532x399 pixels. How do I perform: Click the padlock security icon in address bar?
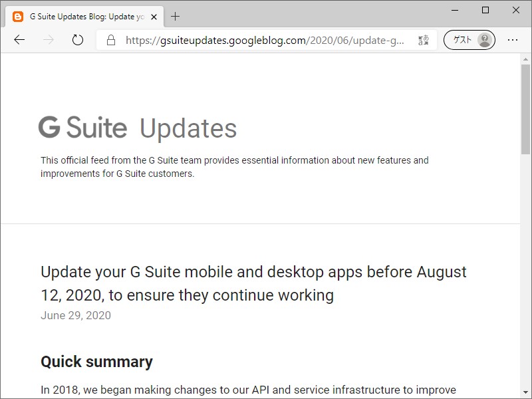(x=110, y=40)
